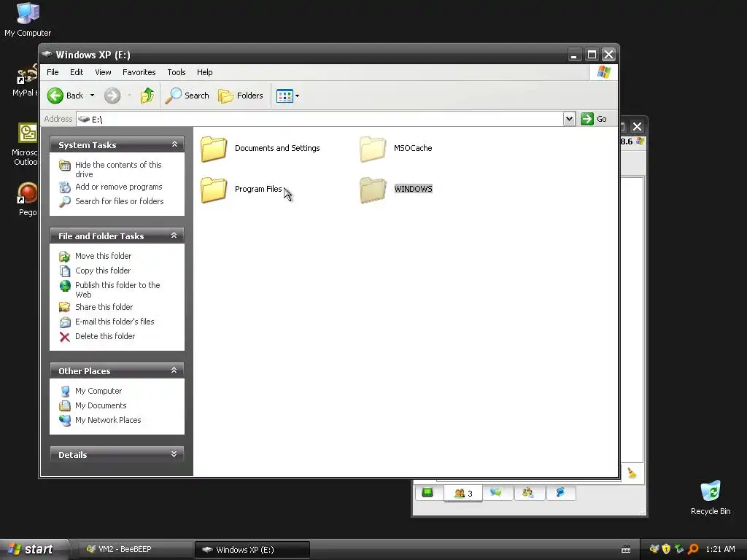Click E-mail this folder's files
Viewport: 747px width, 560px height.
(115, 322)
